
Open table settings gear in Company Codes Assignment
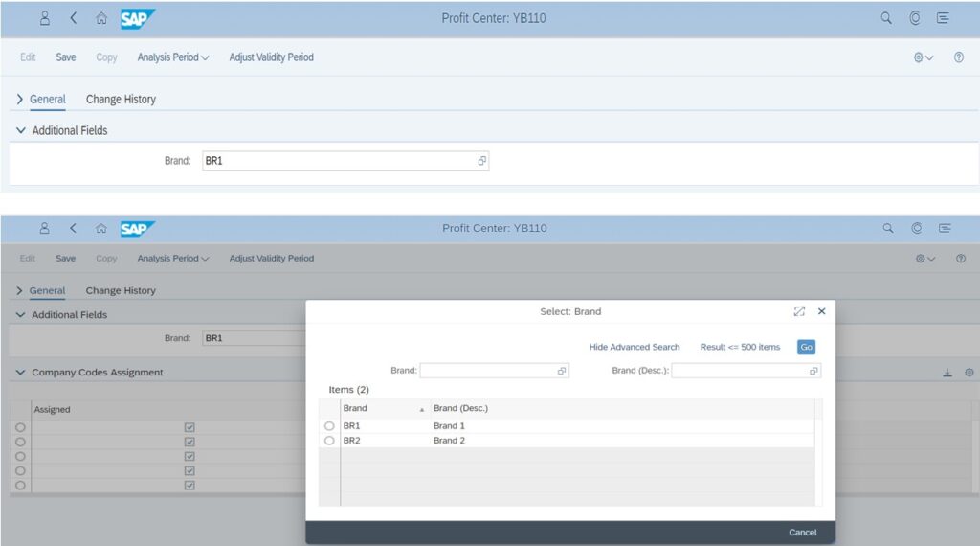(x=969, y=373)
